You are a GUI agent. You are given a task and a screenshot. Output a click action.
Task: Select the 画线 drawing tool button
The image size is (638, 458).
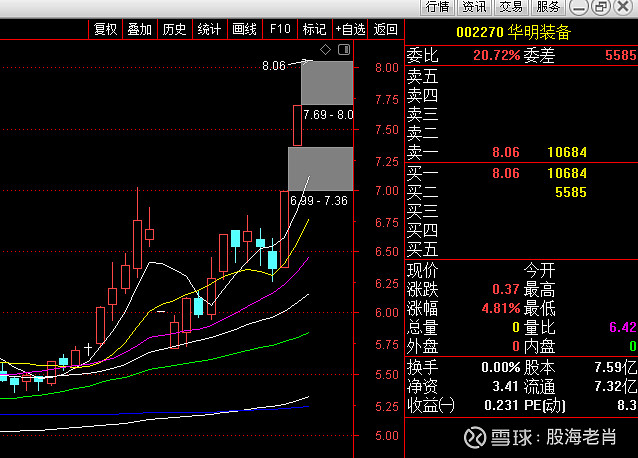point(244,29)
